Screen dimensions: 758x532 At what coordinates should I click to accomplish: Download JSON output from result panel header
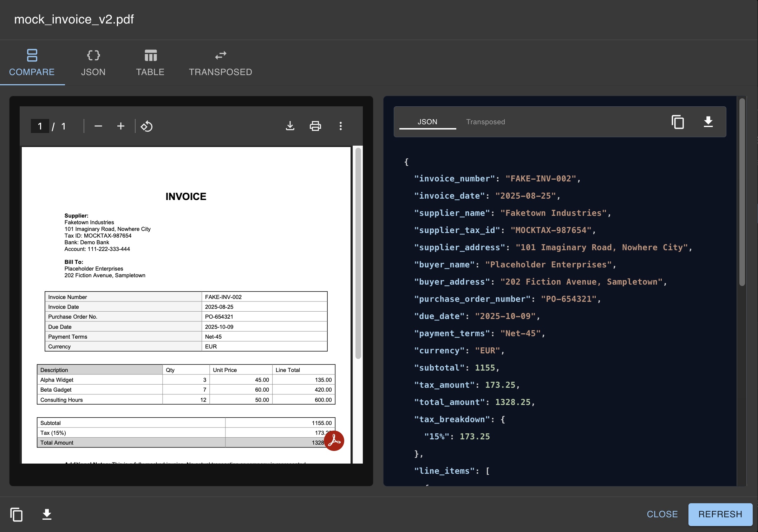pyautogui.click(x=708, y=122)
